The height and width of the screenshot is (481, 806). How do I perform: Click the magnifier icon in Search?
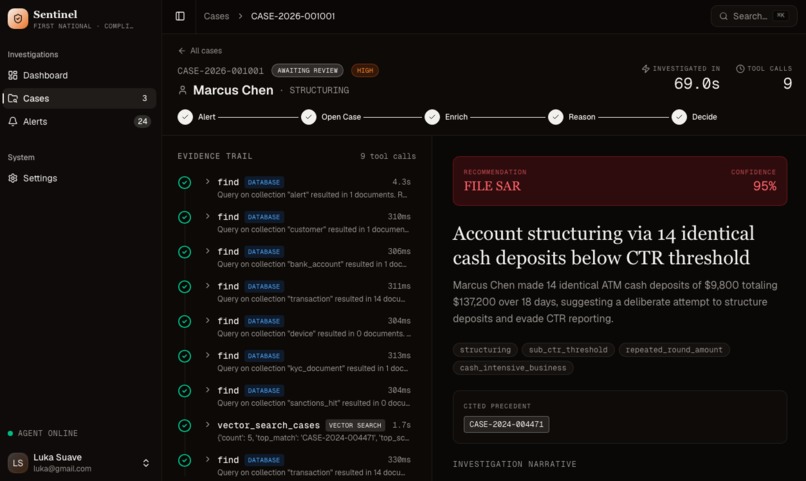pos(723,16)
